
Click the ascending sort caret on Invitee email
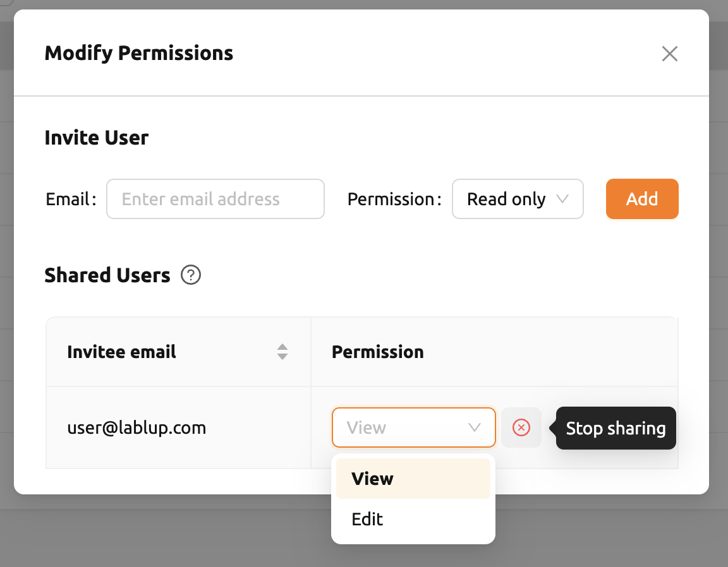[x=282, y=347]
